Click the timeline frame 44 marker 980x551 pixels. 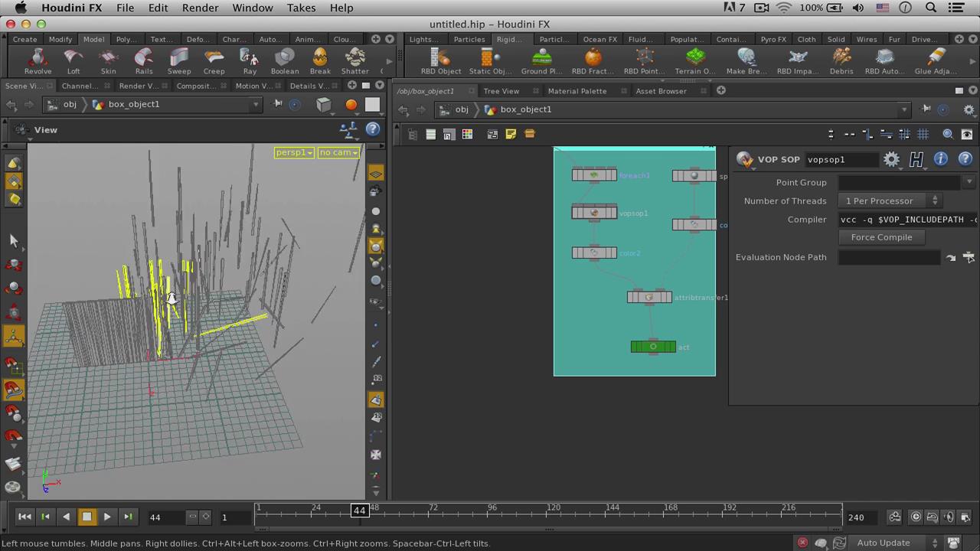pyautogui.click(x=359, y=510)
